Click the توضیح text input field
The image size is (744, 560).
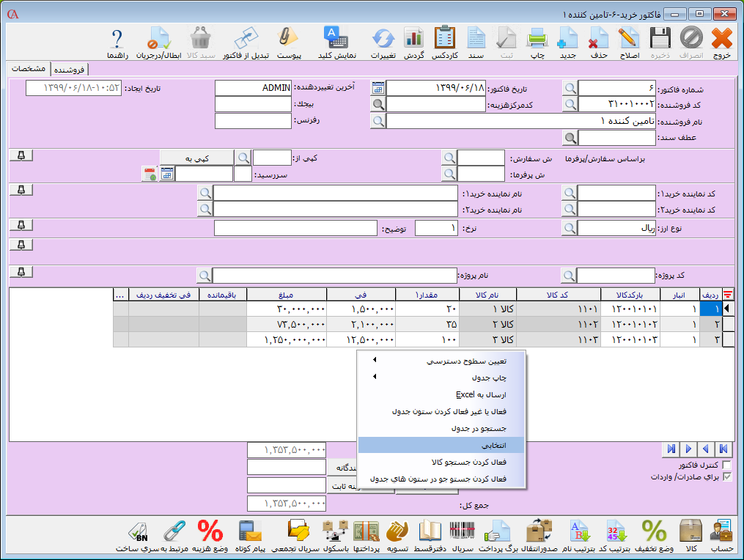(295, 228)
